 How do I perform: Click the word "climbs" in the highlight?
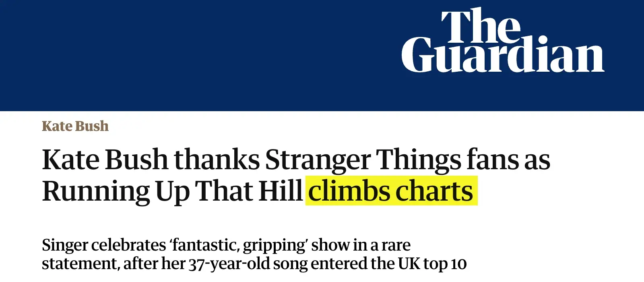click(349, 191)
